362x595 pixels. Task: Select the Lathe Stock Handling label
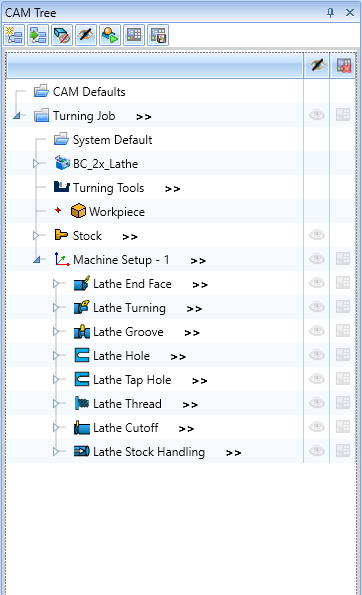coord(149,452)
